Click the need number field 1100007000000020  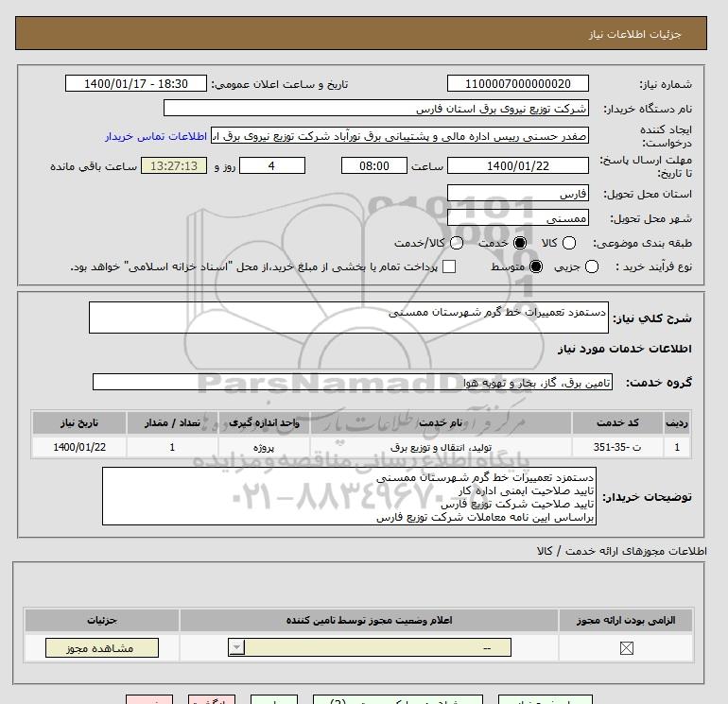tap(518, 83)
